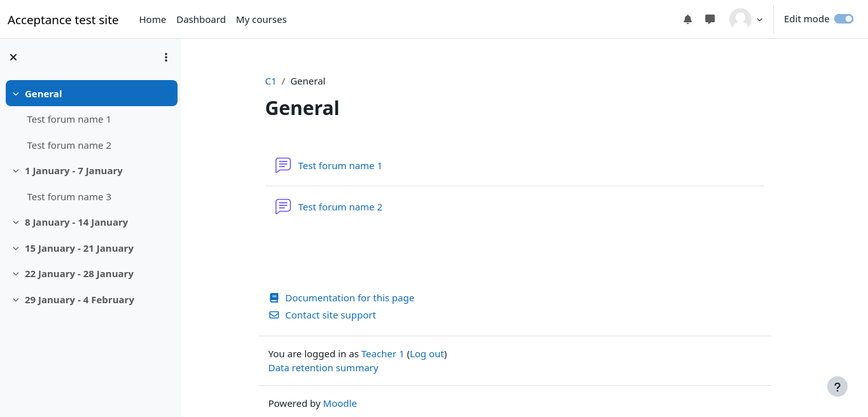868x417 pixels.
Task: Open the notifications bell icon
Action: click(687, 20)
